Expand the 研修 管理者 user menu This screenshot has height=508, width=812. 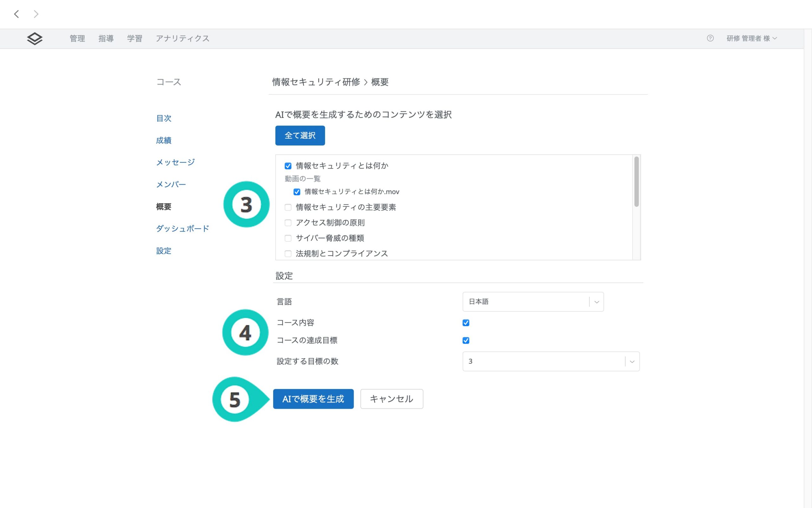751,38
